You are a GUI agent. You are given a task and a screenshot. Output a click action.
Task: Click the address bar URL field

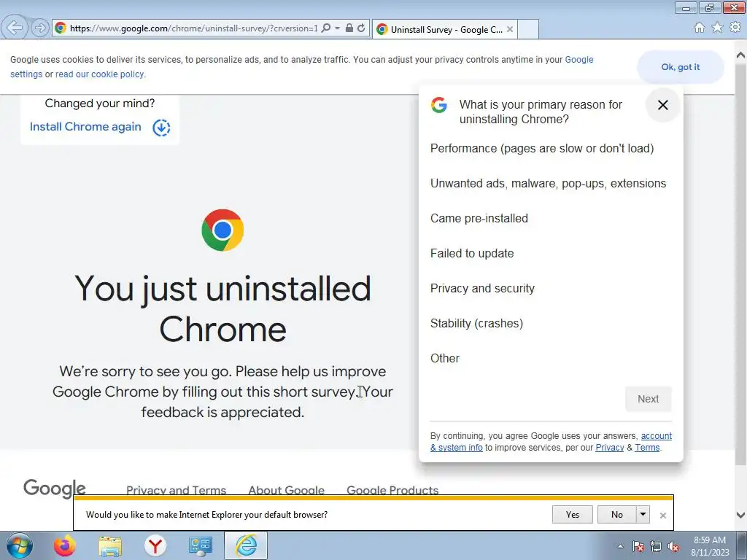[x=193, y=28]
